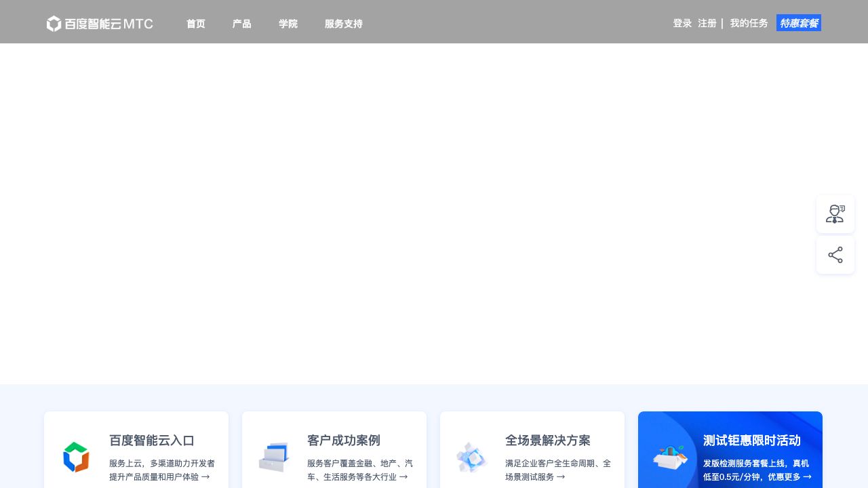This screenshot has height=488, width=868.
Task: Click the colorful cube icon for 百度智能云入口
Action: [76, 457]
